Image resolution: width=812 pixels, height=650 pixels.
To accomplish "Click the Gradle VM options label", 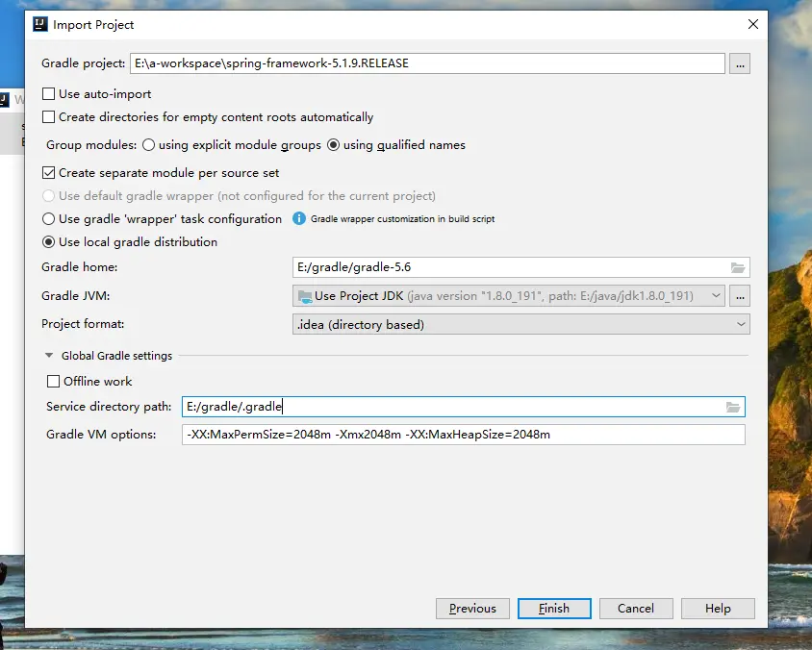I will click(101, 435).
